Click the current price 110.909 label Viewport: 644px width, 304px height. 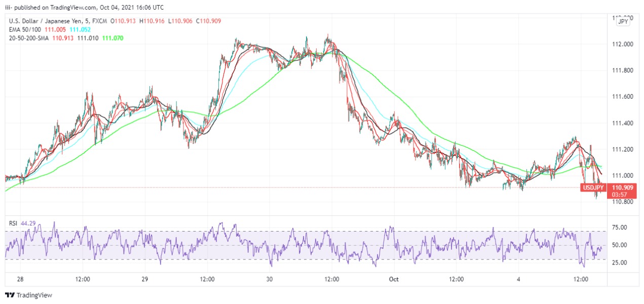click(623, 187)
